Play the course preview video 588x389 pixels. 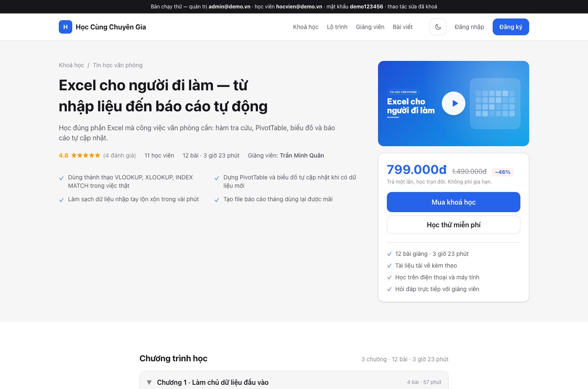pos(454,103)
